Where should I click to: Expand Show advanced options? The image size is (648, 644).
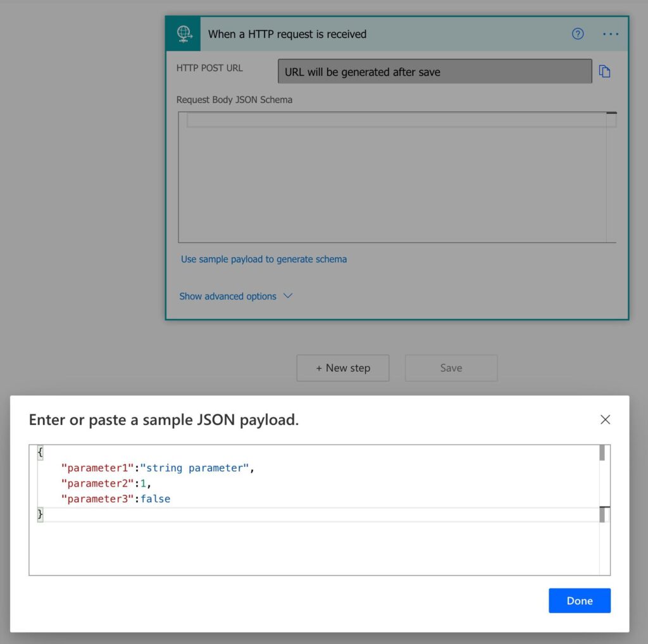click(235, 296)
